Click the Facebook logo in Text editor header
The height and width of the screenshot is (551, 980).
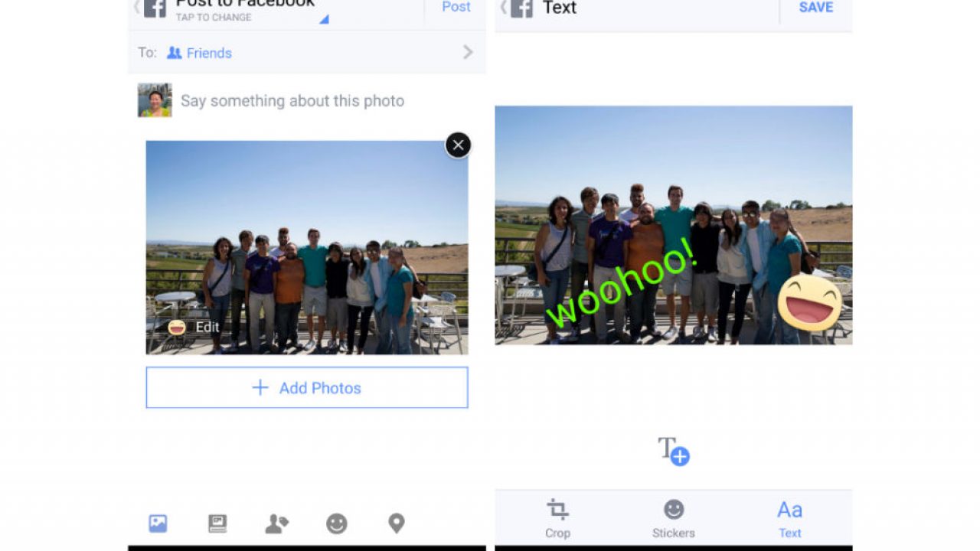pos(522,8)
